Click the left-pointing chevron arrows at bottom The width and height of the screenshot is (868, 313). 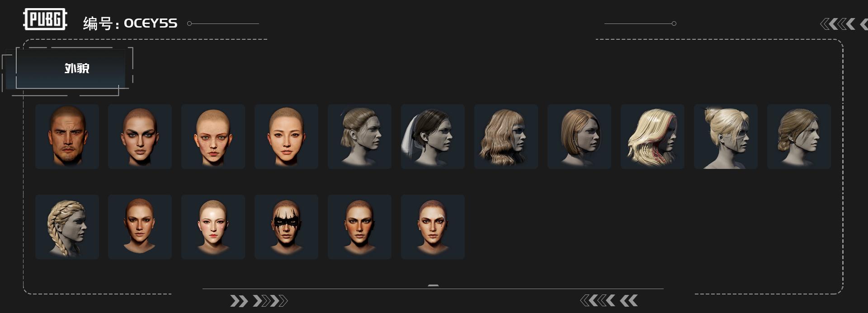(x=609, y=300)
